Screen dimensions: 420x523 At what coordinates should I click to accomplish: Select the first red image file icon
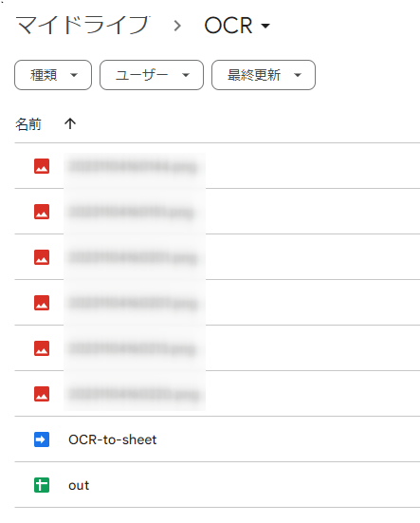42,166
